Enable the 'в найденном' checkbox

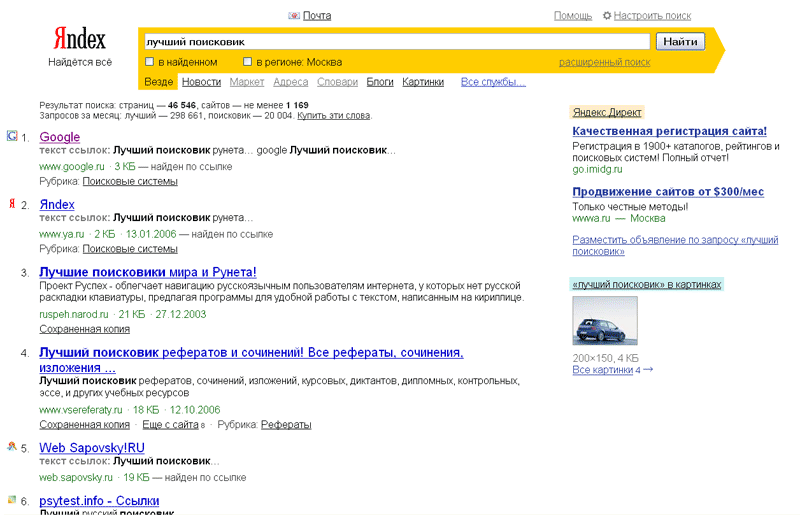(x=149, y=62)
